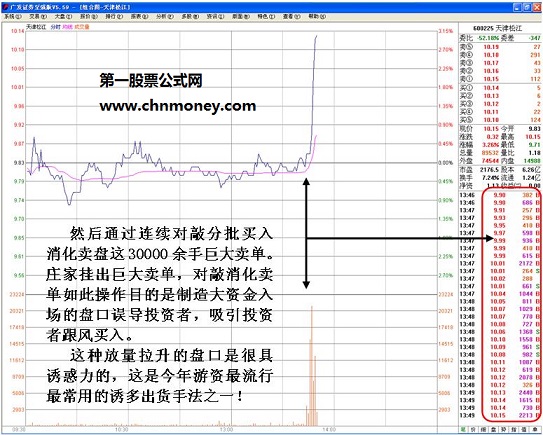543x435 pixels.
Task: Select the 买④ 10.11 bid row
Action: tap(500, 112)
